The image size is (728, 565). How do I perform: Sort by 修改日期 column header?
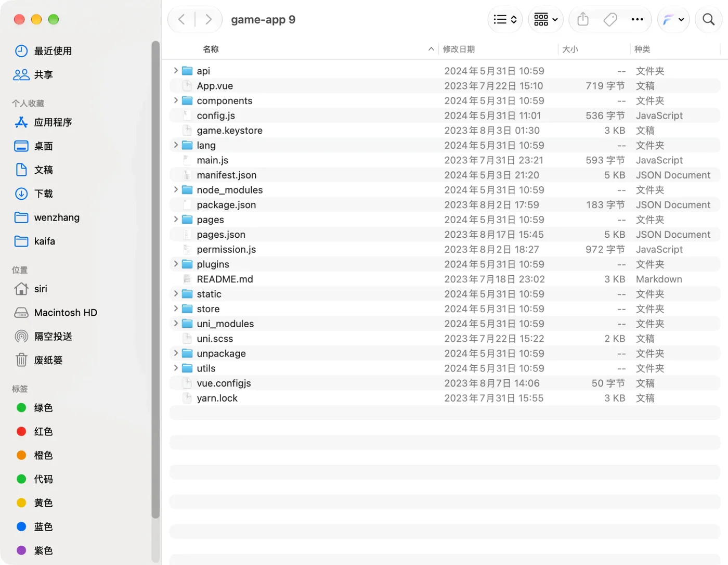pos(459,49)
